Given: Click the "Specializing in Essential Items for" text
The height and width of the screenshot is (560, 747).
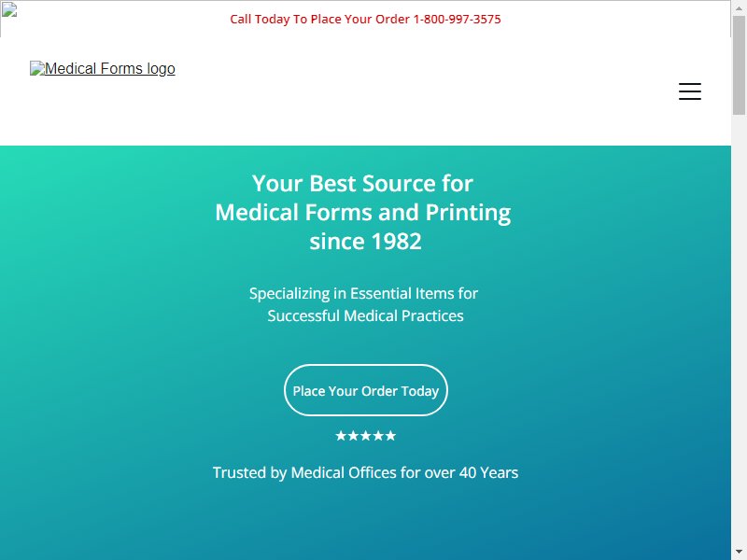Looking at the screenshot, I should tap(363, 293).
